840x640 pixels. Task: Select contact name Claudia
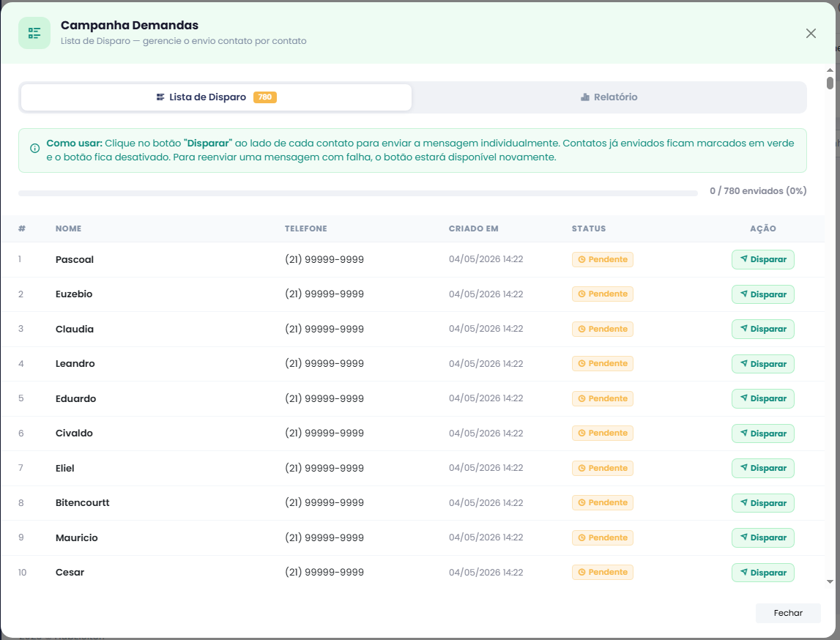75,329
